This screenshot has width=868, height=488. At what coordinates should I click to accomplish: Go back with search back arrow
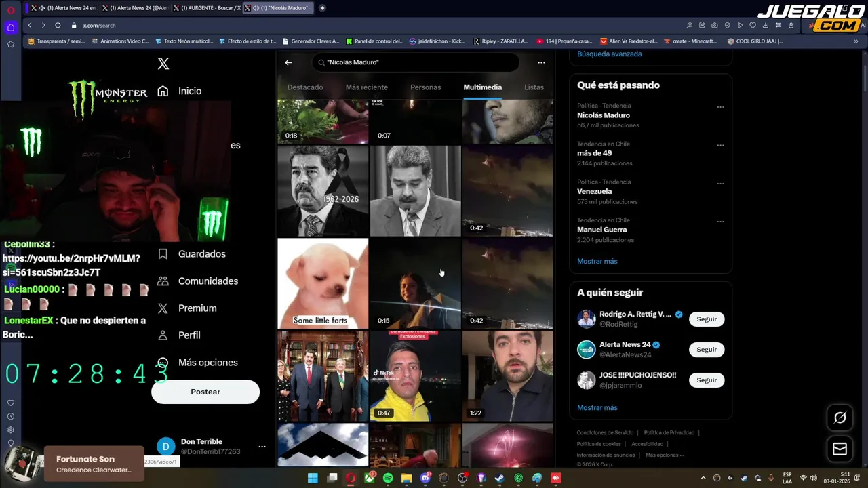tap(288, 62)
